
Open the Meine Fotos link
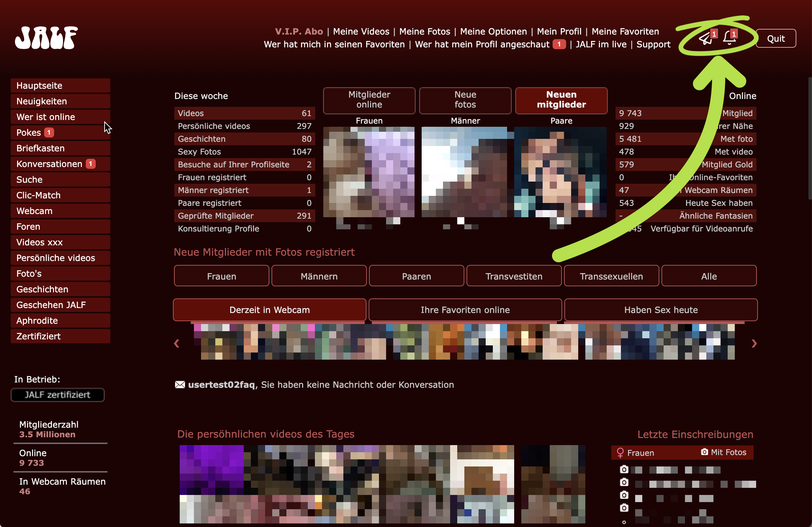tap(425, 31)
